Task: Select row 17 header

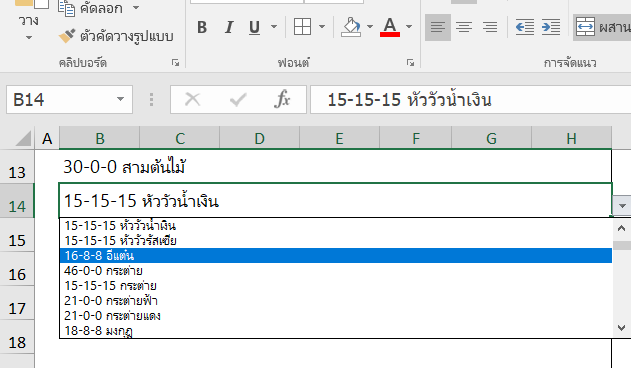Action: point(17,303)
